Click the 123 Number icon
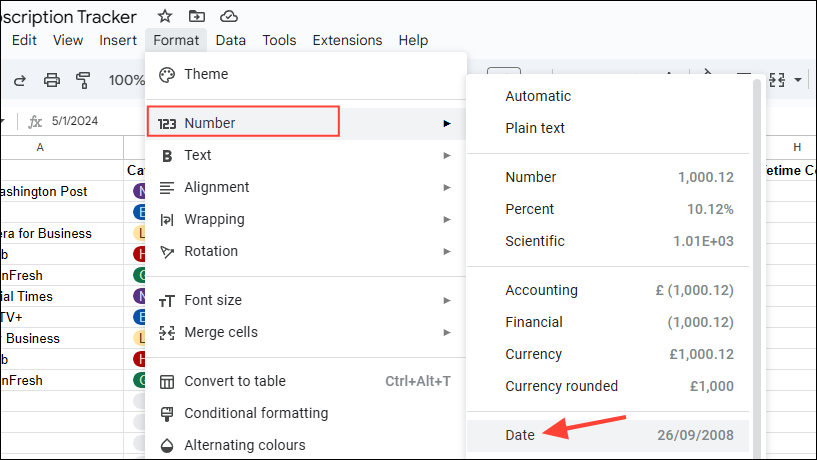Screen dimensions: 817x460 pos(167,123)
